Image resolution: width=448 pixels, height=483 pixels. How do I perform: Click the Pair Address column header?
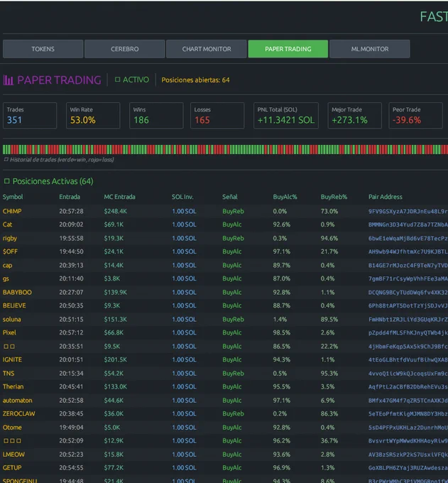(386, 197)
